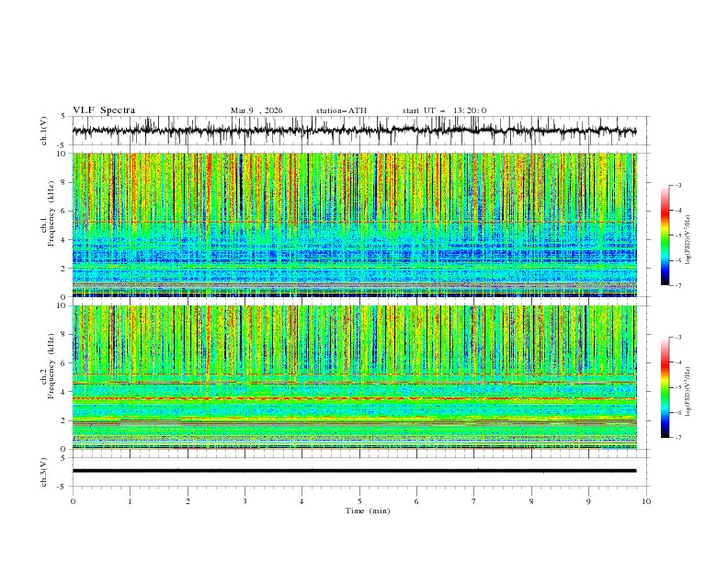728x563 pixels.
Task: Click the ch.2 spectrogram plot area
Action: point(354,377)
